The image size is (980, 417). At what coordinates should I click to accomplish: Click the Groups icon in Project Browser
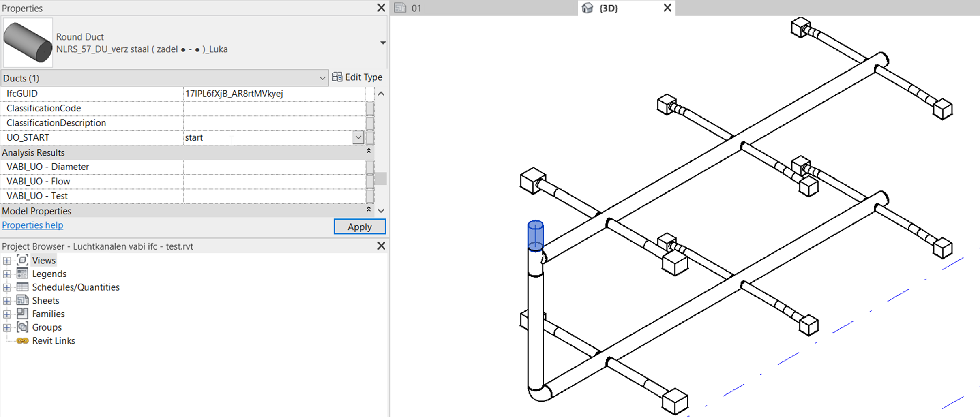tap(23, 327)
